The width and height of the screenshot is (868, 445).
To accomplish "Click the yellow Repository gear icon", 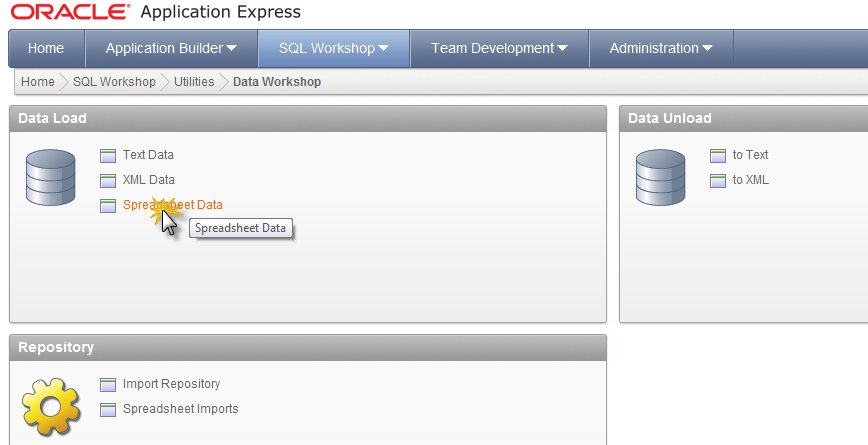I will click(51, 407).
